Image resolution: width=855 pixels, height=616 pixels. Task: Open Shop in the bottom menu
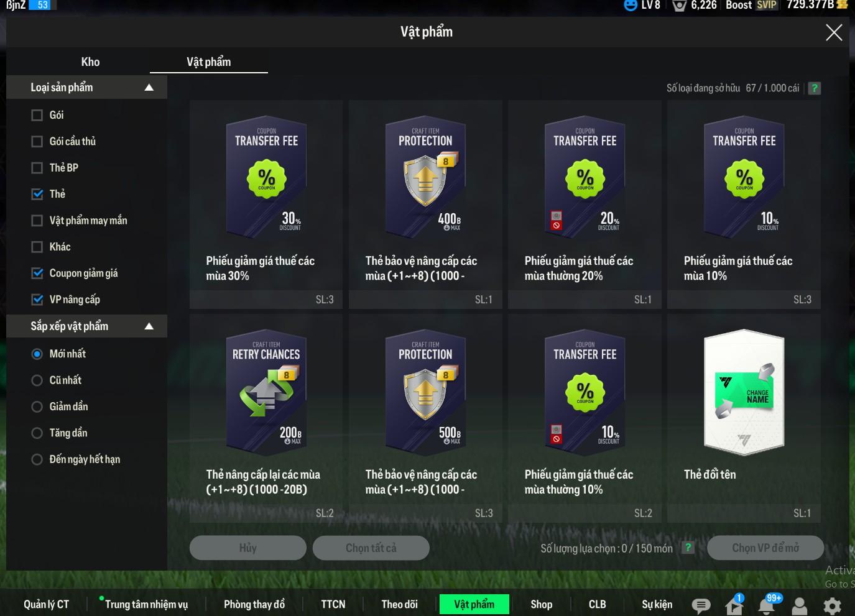pyautogui.click(x=541, y=604)
